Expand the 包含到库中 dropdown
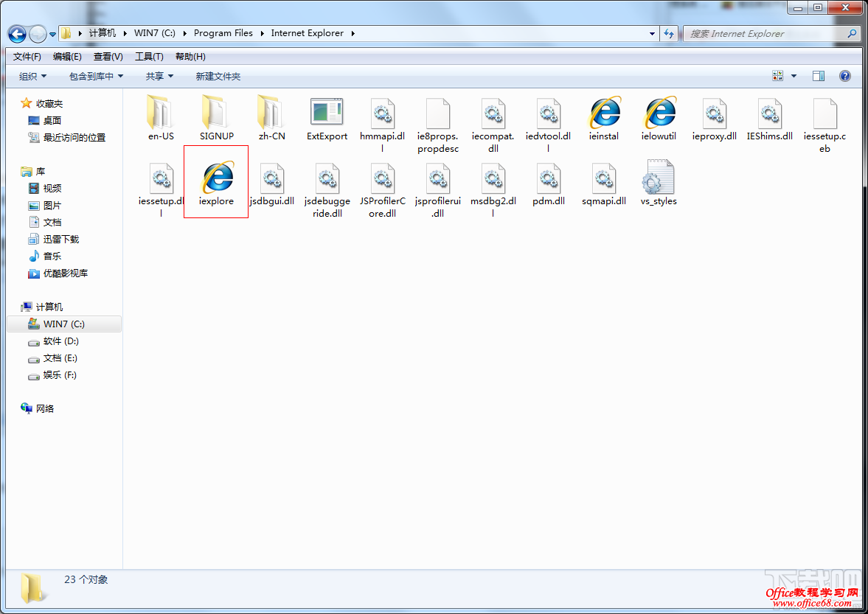 [x=96, y=77]
